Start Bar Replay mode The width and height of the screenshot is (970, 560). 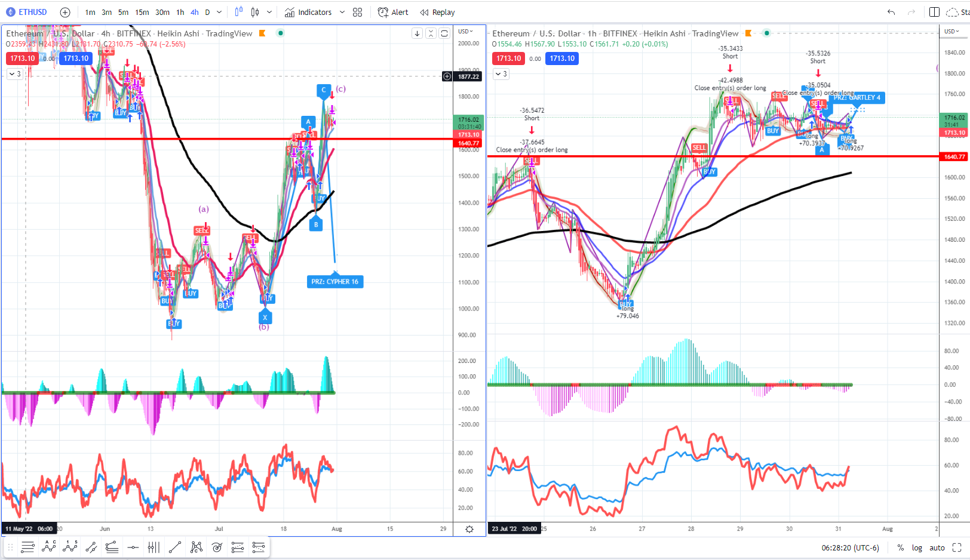437,12
